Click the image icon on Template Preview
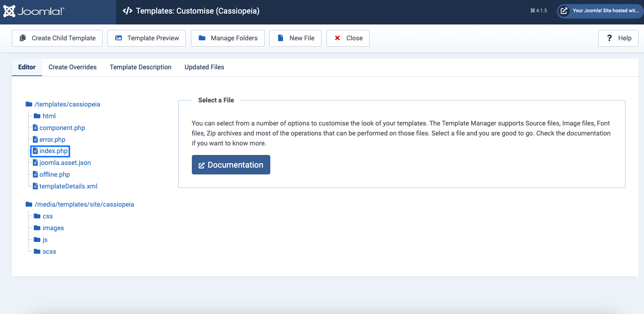 [x=118, y=38]
